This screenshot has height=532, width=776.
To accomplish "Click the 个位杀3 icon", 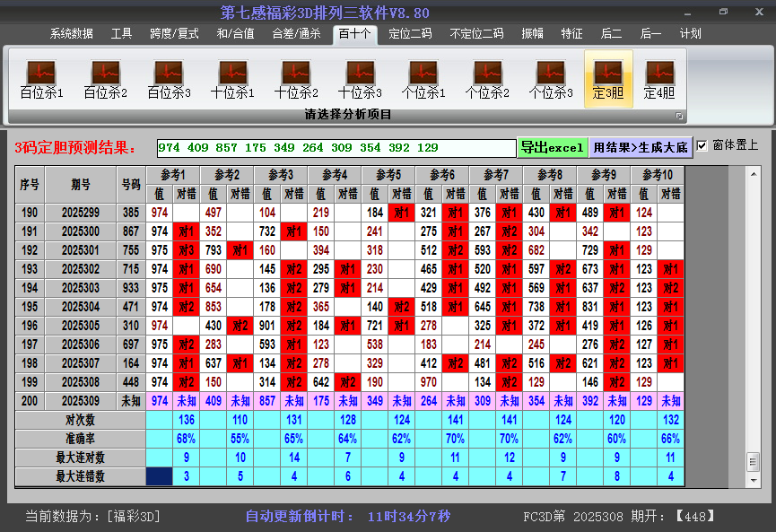I will 551,79.
